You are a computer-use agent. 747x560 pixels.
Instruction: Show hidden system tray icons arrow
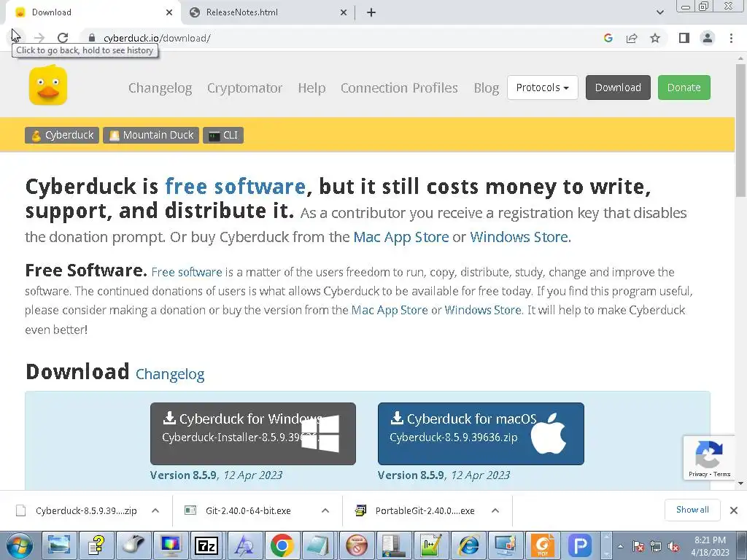(620, 547)
